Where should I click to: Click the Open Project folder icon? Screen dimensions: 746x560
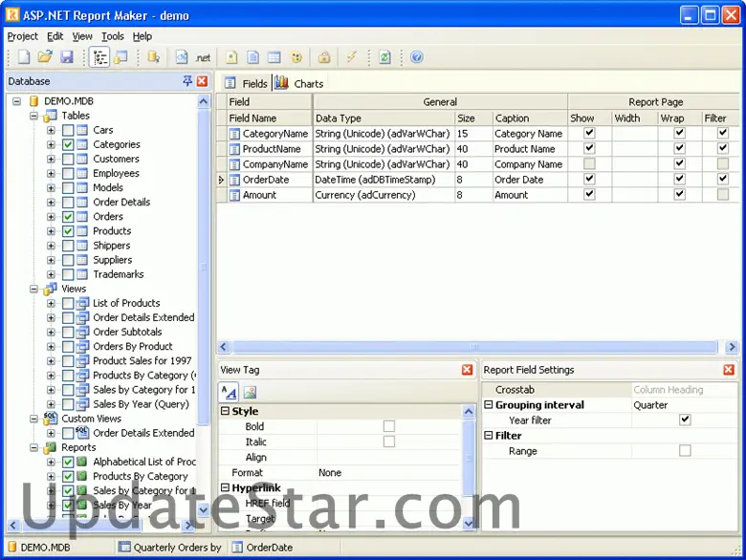coord(45,57)
